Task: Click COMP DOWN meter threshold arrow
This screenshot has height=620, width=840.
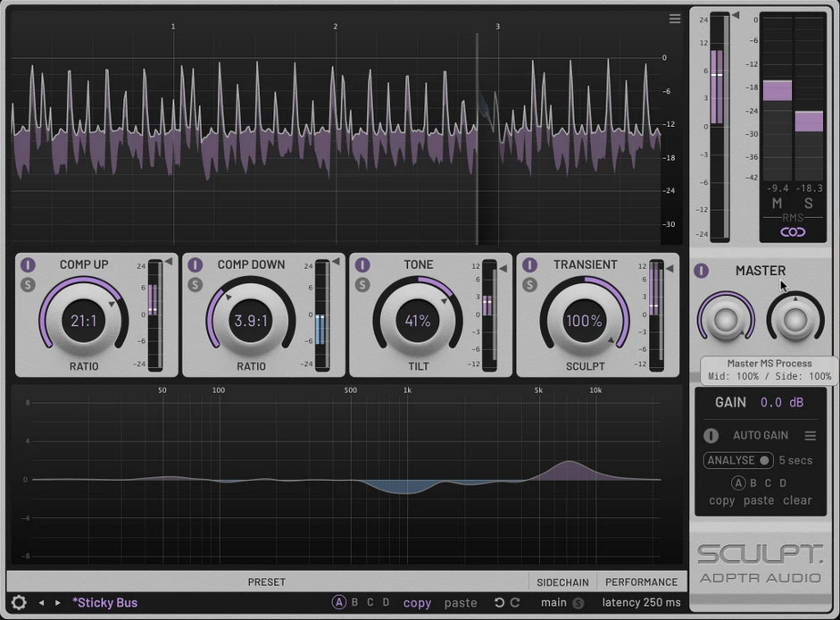Action: [x=336, y=262]
